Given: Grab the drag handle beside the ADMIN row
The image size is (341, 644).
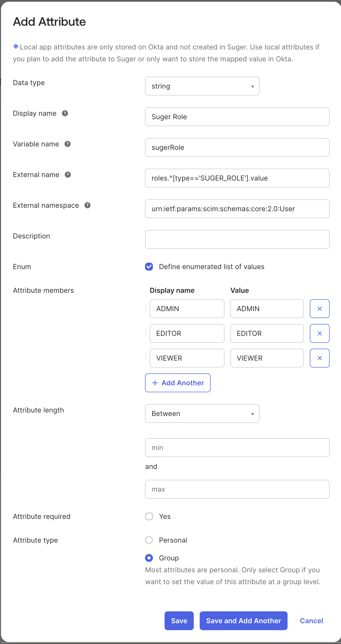Looking at the screenshot, I should 146,307.
